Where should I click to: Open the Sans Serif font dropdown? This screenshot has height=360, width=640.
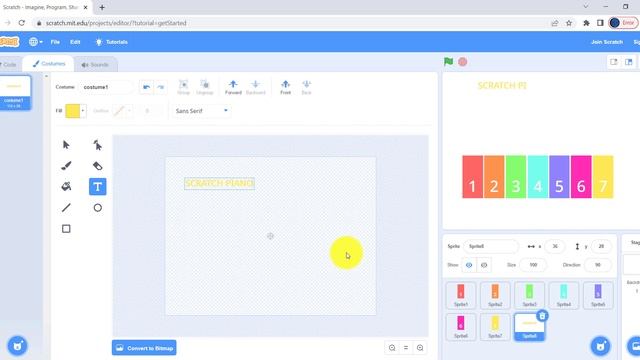click(x=202, y=111)
